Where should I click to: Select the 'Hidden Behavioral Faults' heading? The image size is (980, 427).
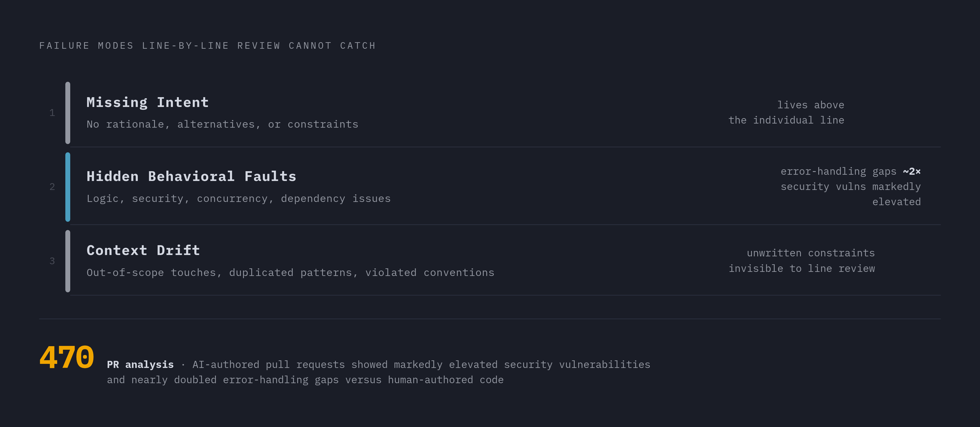click(x=191, y=176)
